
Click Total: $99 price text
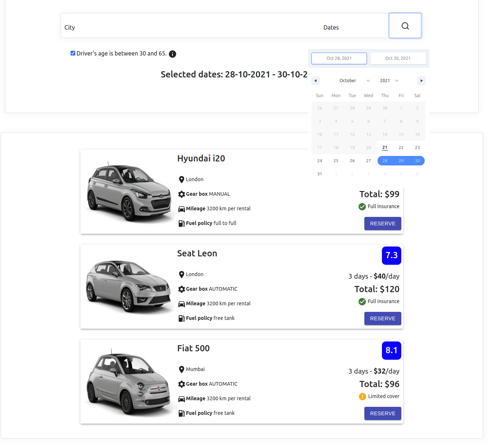point(379,194)
